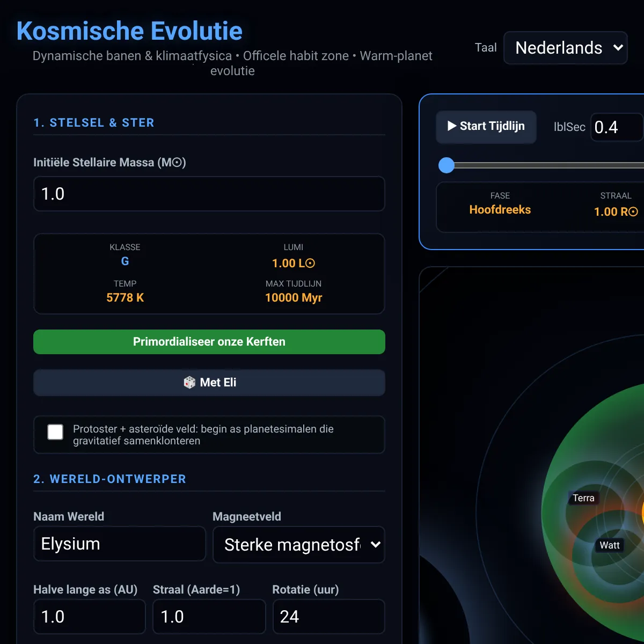Click the play triangle on Start Tijdlijn
The width and height of the screenshot is (644, 644).
pyautogui.click(x=452, y=126)
